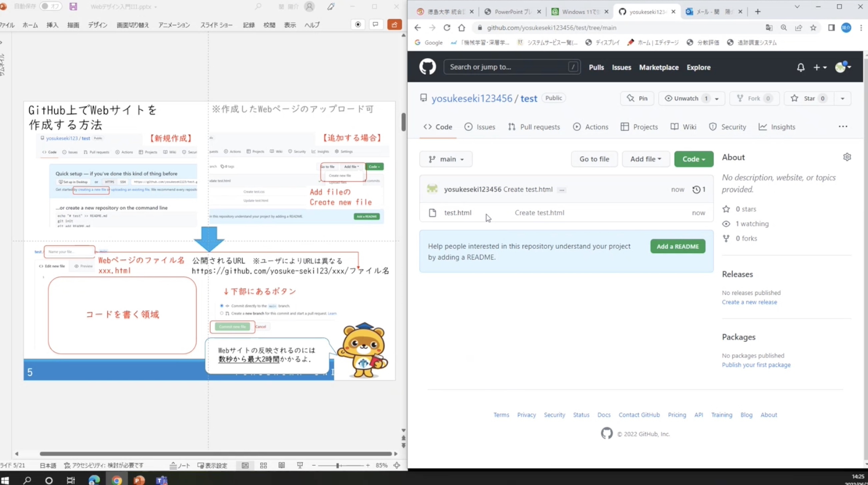This screenshot has width=868, height=485.
Task: Bookmark this page star icon
Action: [813, 28]
